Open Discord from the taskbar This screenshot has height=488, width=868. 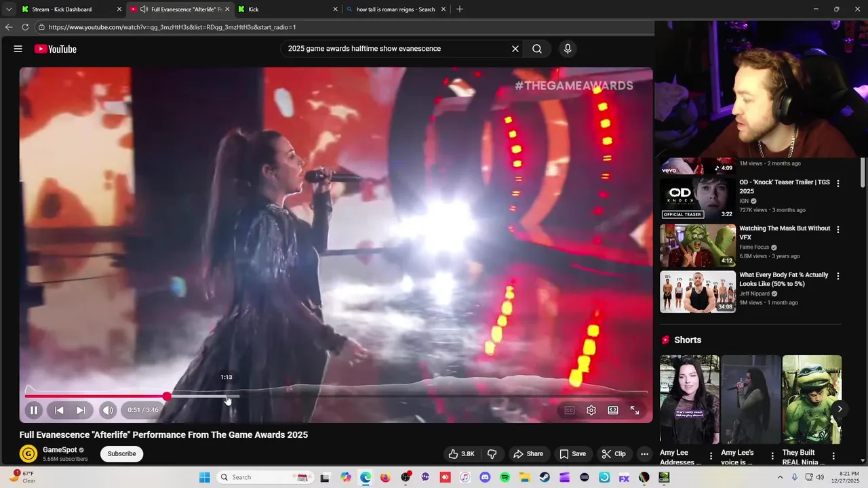coord(485,477)
